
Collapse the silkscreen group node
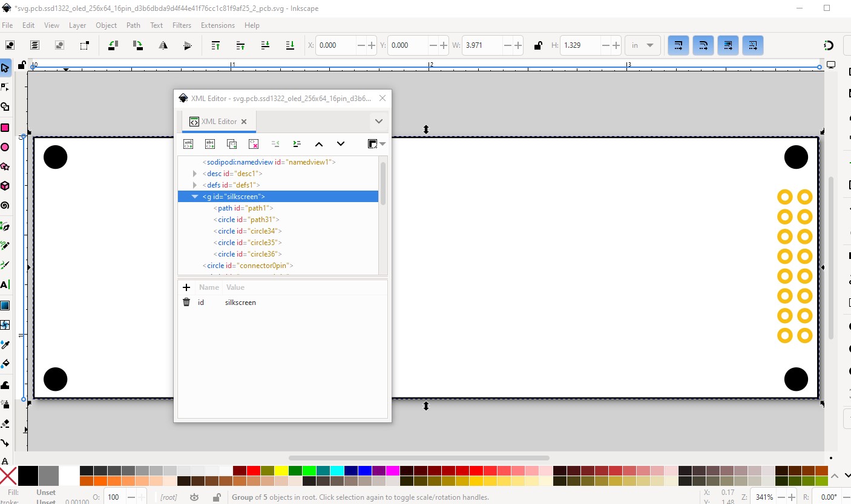pos(195,197)
